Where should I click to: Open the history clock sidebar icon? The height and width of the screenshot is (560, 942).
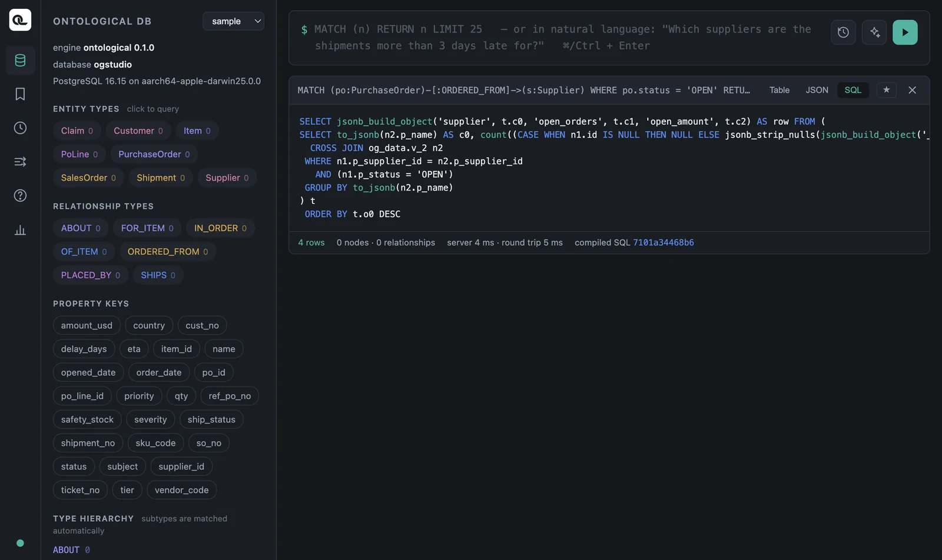click(x=20, y=128)
